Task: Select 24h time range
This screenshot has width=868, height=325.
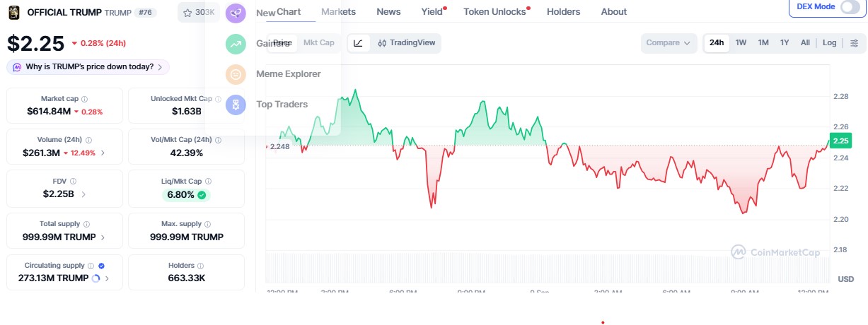Action: [717, 43]
